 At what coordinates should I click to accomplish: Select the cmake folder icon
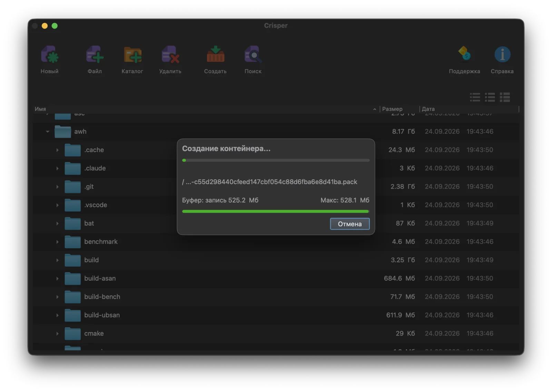[x=73, y=333]
